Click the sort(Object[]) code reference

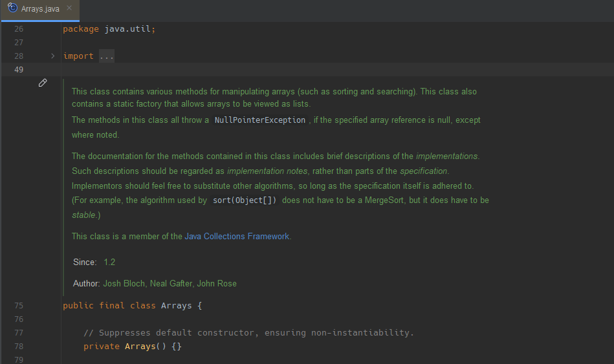click(245, 200)
